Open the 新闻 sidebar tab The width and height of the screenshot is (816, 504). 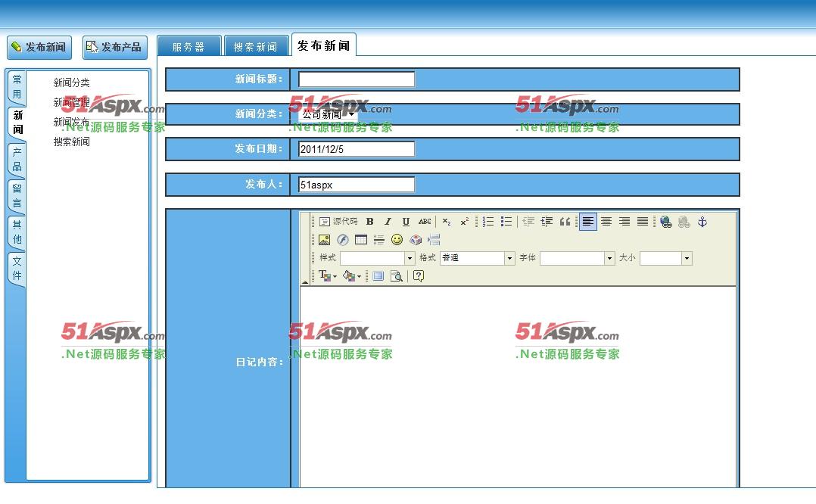click(17, 123)
